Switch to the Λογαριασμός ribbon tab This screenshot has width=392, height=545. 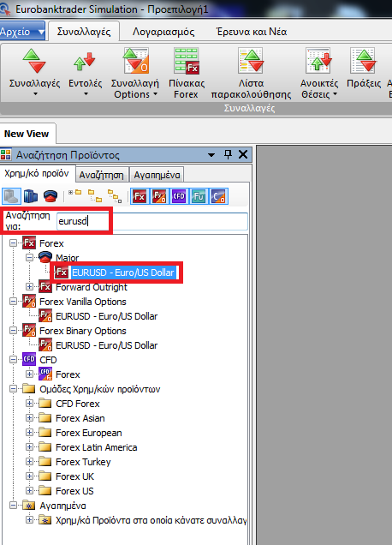[x=163, y=32]
